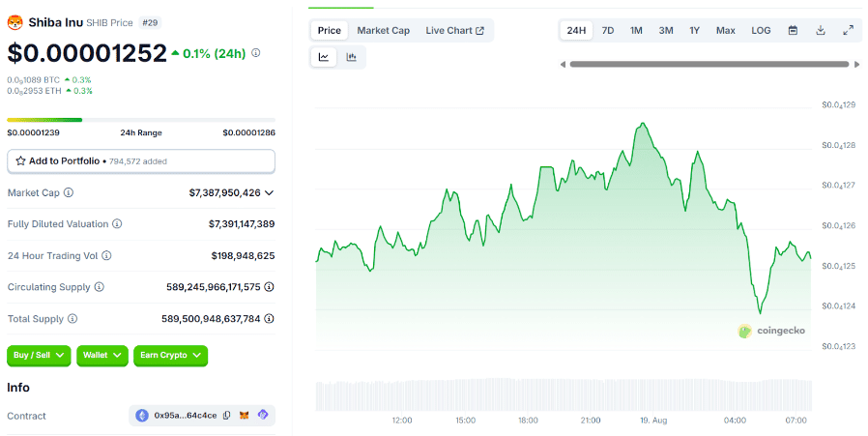
Task: Switch to the Market Cap tab
Action: click(383, 31)
